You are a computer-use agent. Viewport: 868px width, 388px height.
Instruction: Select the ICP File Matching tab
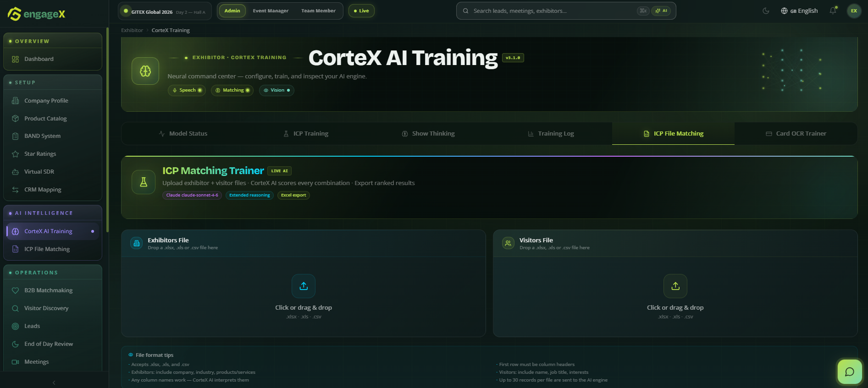click(x=673, y=134)
